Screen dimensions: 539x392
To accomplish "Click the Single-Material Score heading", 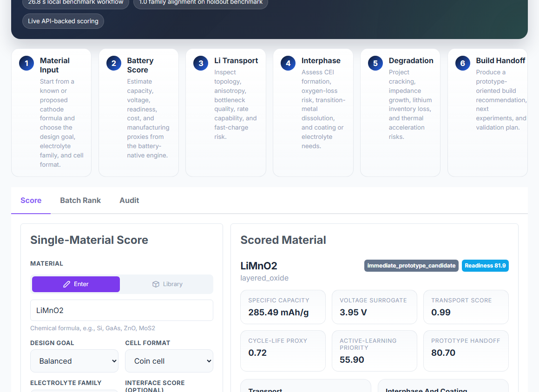I will 89,240.
